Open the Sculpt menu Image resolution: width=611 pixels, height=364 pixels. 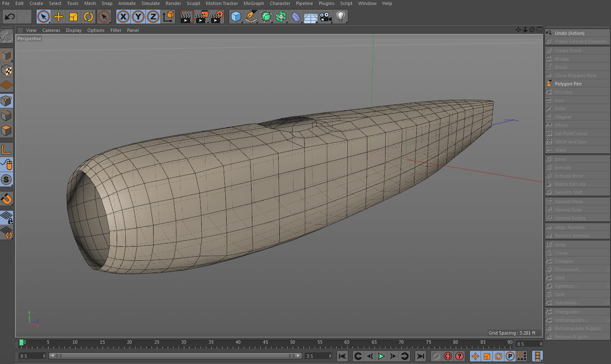[x=193, y=3]
